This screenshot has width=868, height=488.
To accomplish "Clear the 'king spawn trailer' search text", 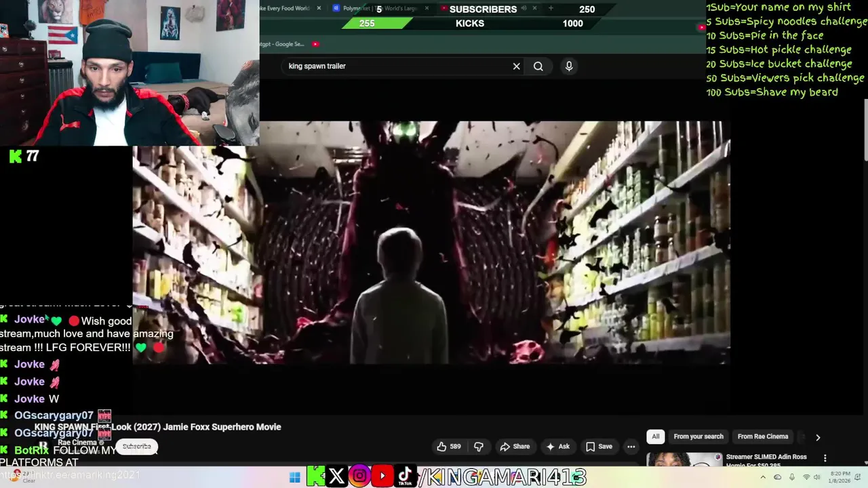I will [x=516, y=66].
